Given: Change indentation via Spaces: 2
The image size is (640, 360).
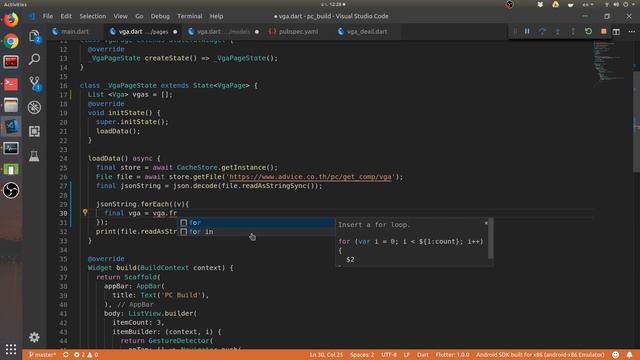Looking at the screenshot, I should (362, 355).
